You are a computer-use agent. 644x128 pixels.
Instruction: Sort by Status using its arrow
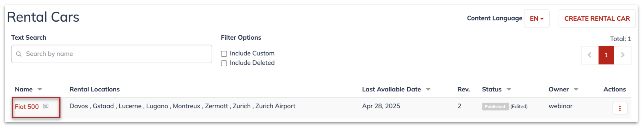click(x=509, y=89)
